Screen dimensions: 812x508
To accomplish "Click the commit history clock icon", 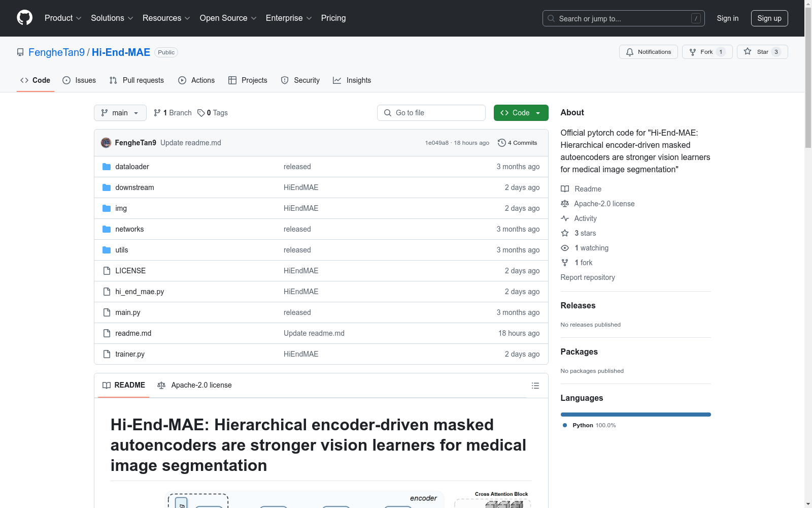I will pos(501,143).
